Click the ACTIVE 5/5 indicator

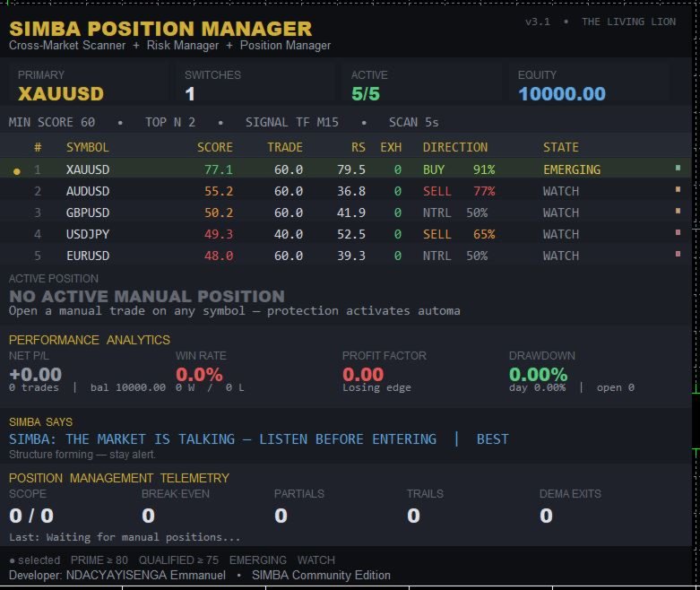click(x=365, y=94)
